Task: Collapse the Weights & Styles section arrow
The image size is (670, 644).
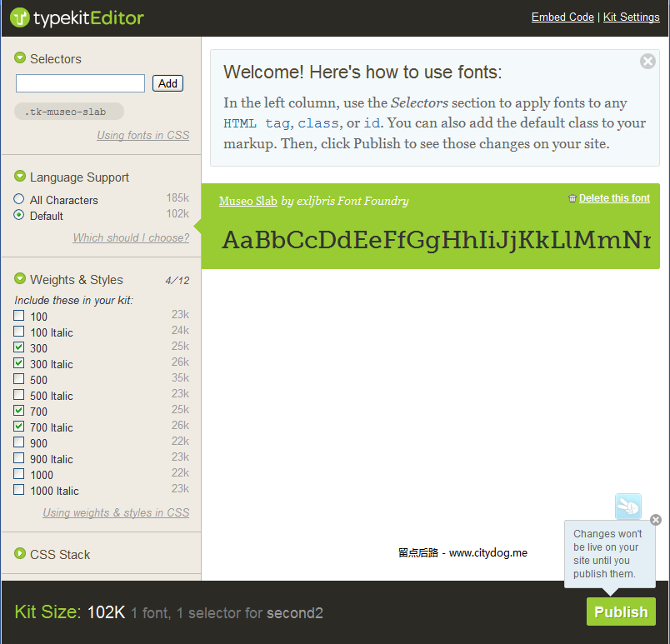Action: click(x=20, y=278)
